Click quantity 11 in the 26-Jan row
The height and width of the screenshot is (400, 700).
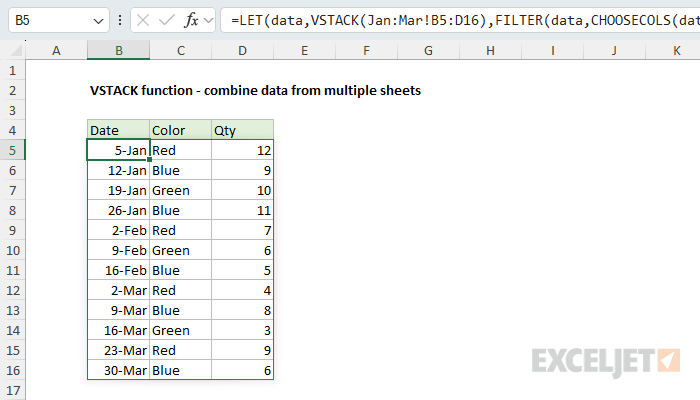pos(242,210)
